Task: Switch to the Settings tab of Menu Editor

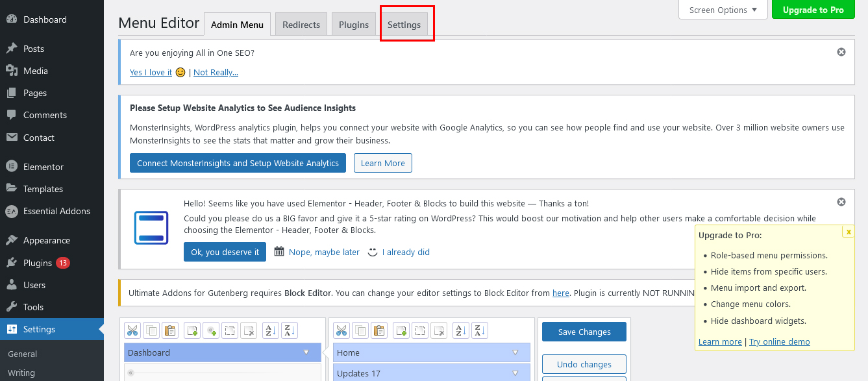Action: (404, 25)
